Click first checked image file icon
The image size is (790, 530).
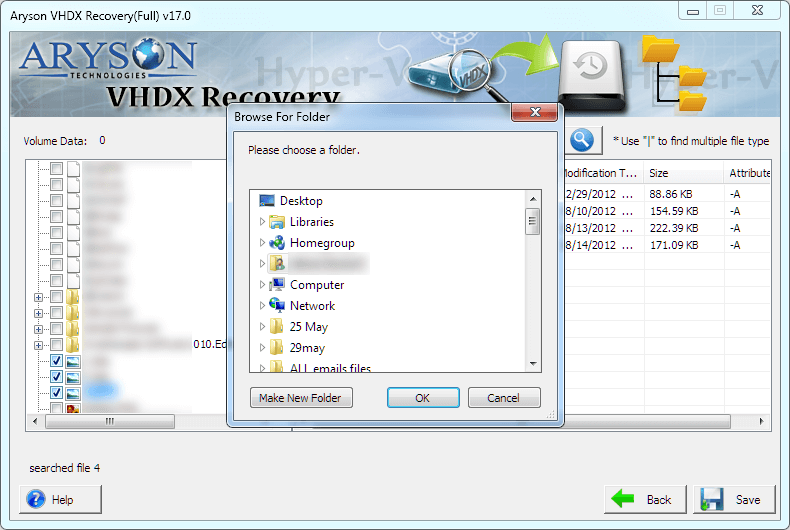click(x=73, y=361)
